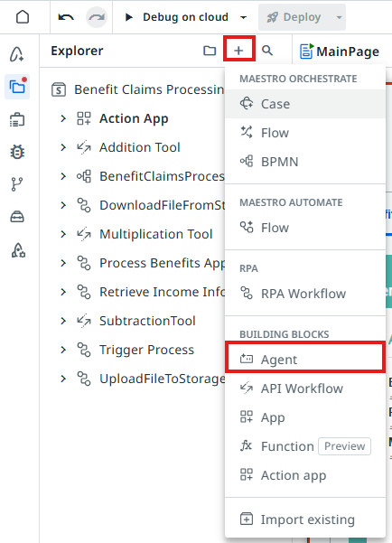Choose BPMN from the menu
This screenshot has width=392, height=543.
coord(305,162)
